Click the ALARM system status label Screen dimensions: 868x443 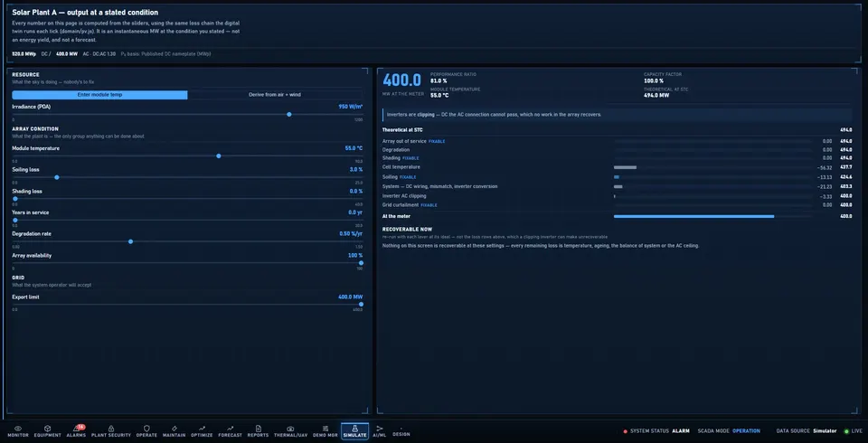[x=681, y=431]
